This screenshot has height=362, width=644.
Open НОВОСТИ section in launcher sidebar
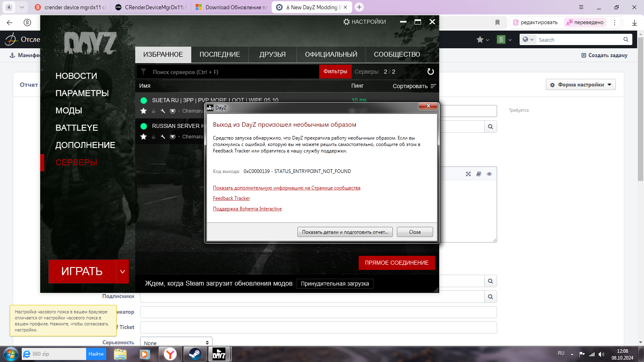76,76
